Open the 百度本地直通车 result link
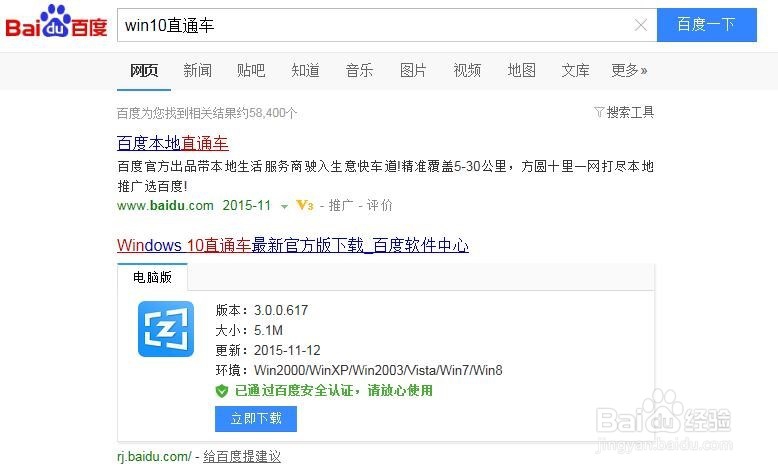The height and width of the screenshot is (472, 778). coord(173,143)
